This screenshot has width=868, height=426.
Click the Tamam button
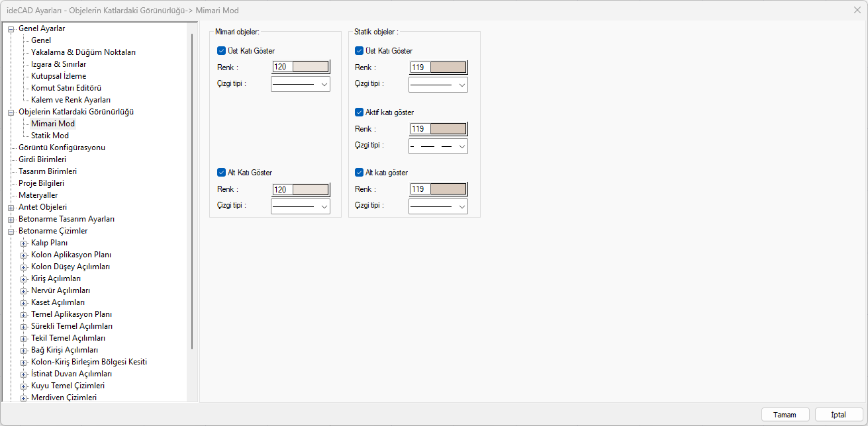pyautogui.click(x=785, y=415)
